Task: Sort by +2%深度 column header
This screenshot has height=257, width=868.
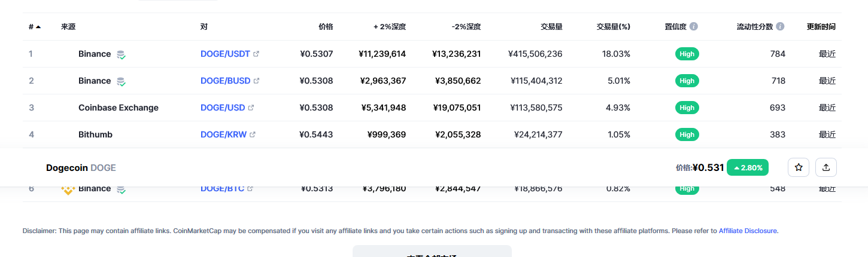Action: (390, 27)
